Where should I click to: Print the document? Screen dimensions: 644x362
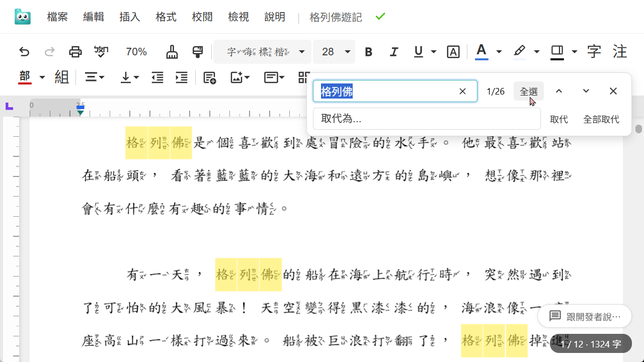[75, 52]
